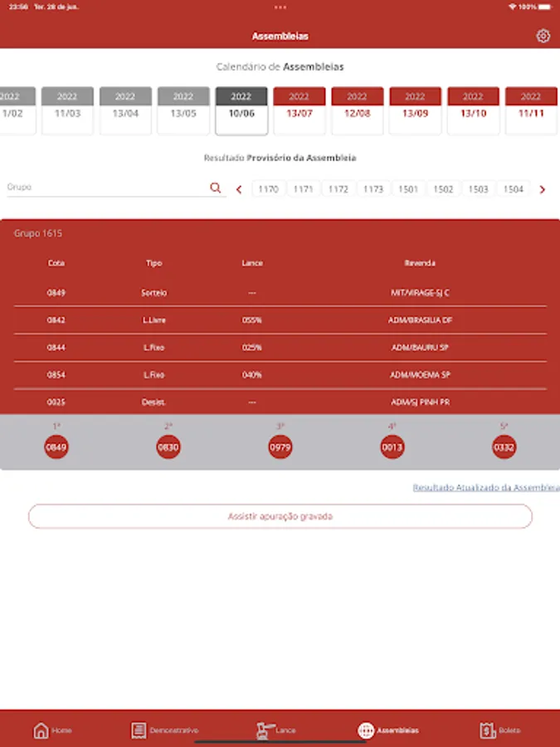Select assembly date 12/08
Screen dimensions: 560x747
tap(358, 110)
